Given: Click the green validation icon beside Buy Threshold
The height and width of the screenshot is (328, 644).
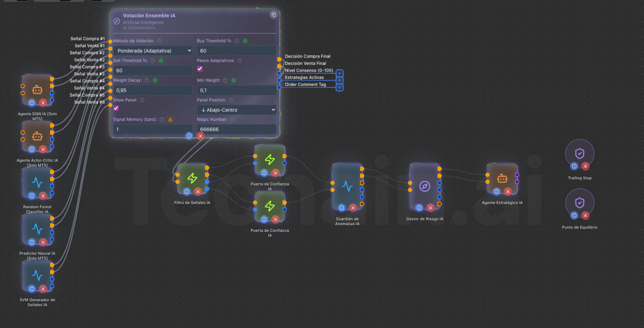Looking at the screenshot, I should tap(245, 41).
